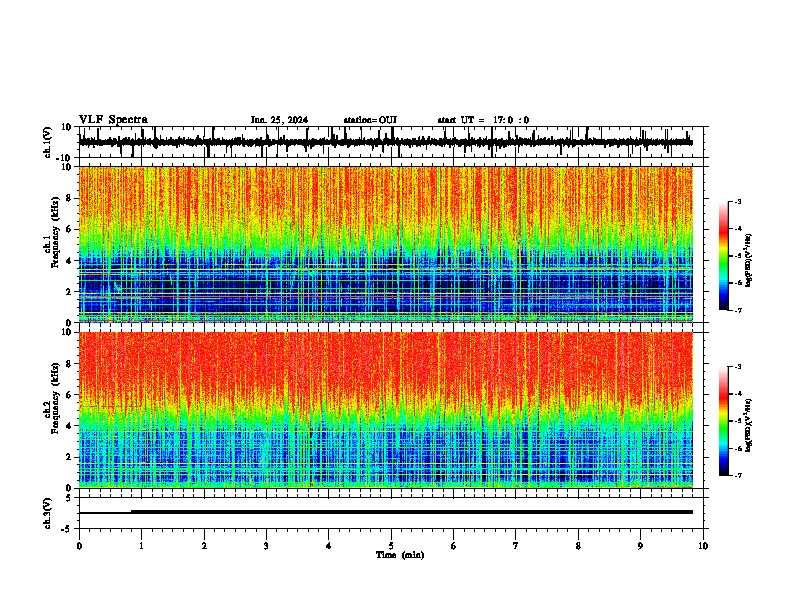Viewport: 792px width, 612px height.
Task: Click the "ch.3(V)" axis label
Action: pyautogui.click(x=47, y=513)
